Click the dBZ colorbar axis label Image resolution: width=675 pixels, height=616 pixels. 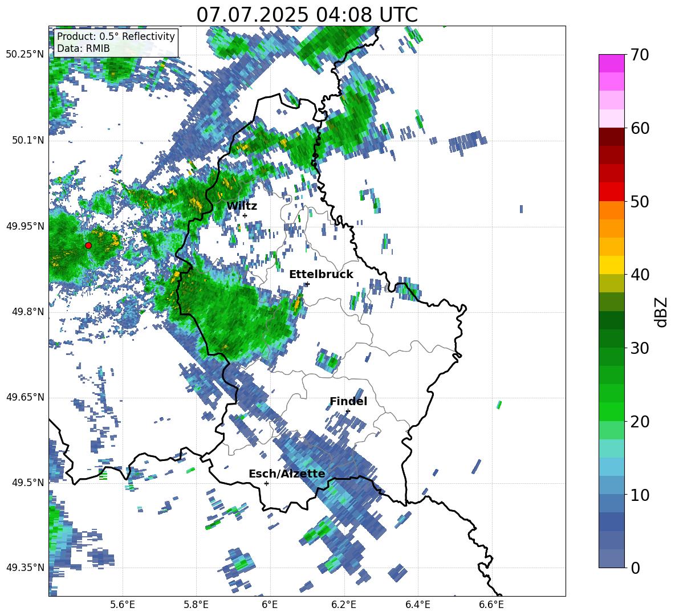pyautogui.click(x=661, y=312)
